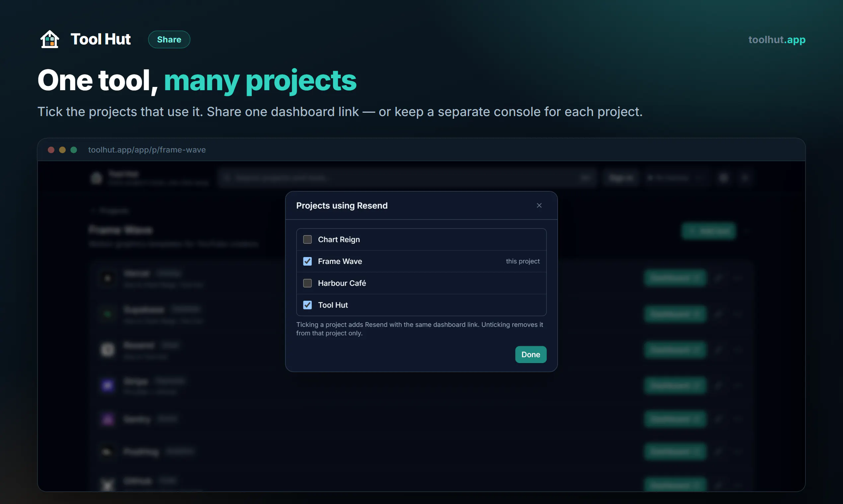
Task: Click the 'Tool Hut' brand name in header
Action: coord(100,39)
